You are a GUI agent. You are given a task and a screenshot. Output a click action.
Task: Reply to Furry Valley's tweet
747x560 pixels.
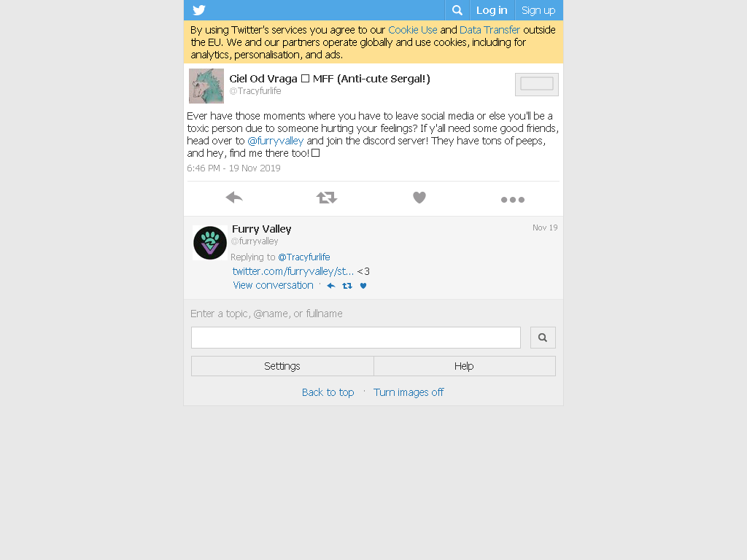331,286
